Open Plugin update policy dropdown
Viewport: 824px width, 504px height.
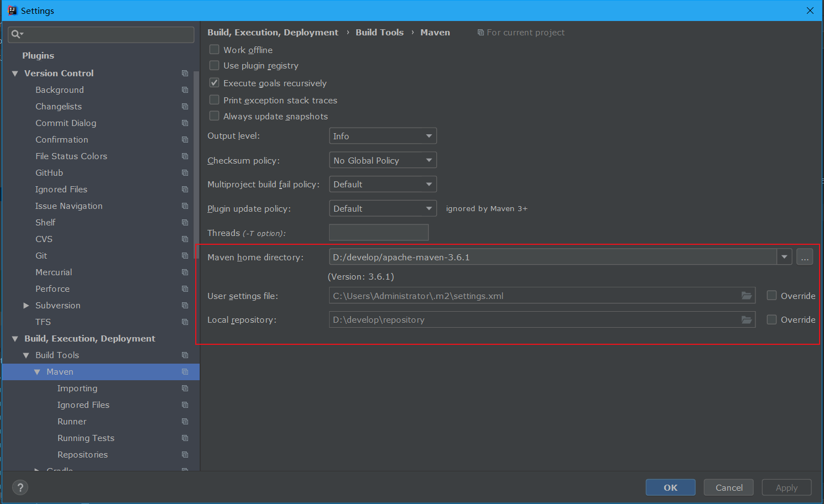point(383,208)
